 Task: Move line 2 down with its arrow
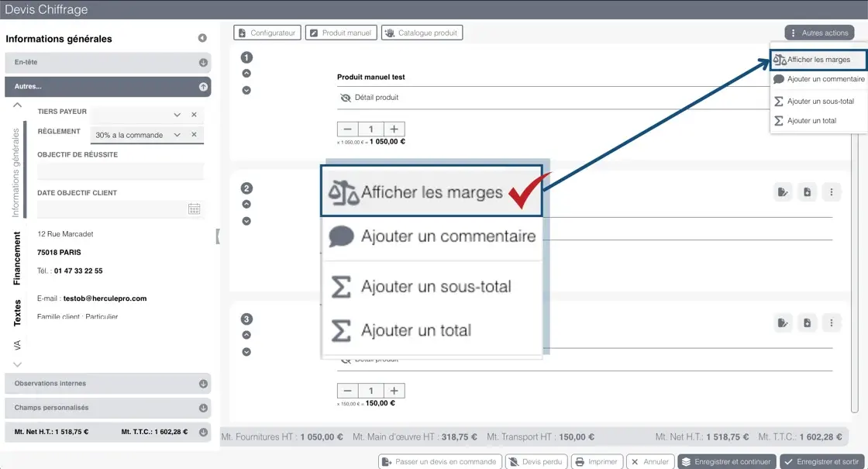pos(247,221)
